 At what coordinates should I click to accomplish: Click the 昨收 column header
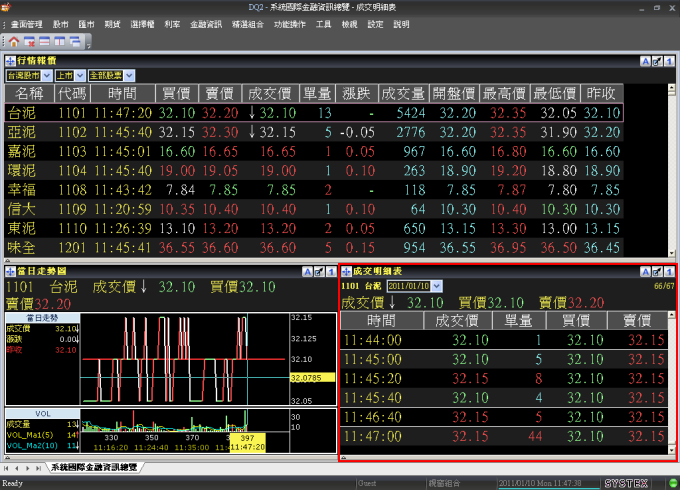[x=601, y=93]
